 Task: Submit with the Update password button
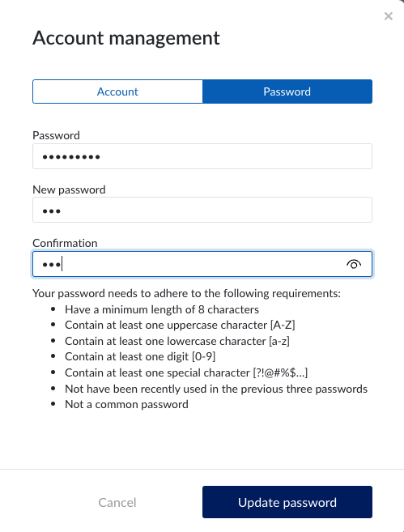click(287, 502)
